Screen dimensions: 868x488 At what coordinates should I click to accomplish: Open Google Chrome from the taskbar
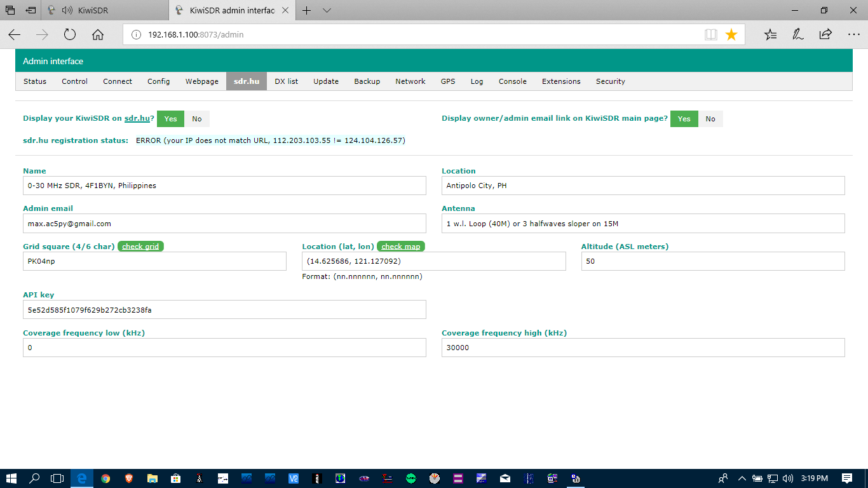tap(105, 478)
